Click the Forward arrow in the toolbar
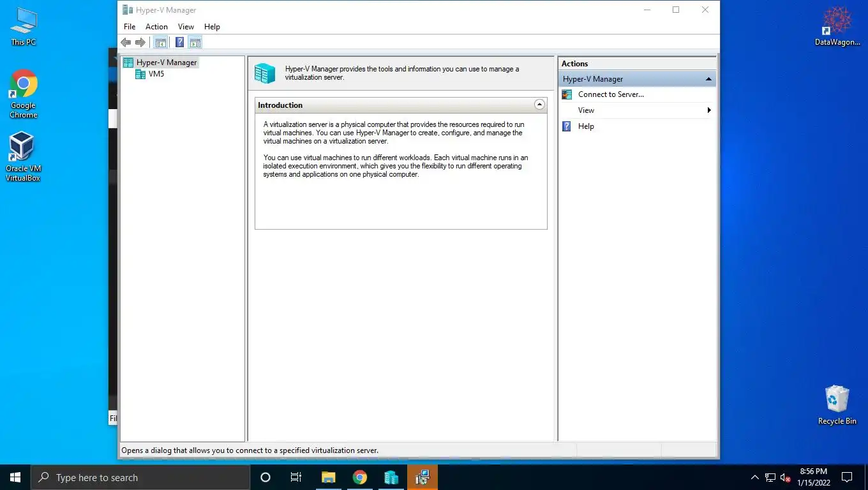 [140, 42]
